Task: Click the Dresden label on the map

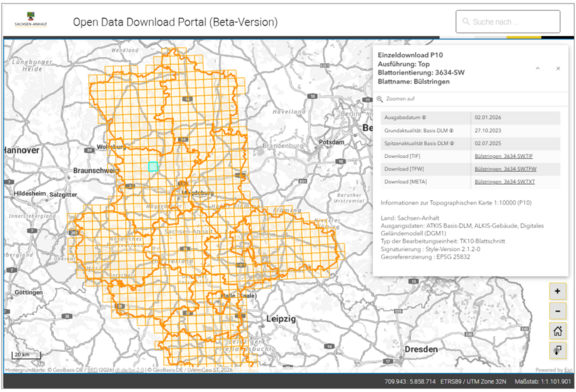Action: click(x=421, y=349)
